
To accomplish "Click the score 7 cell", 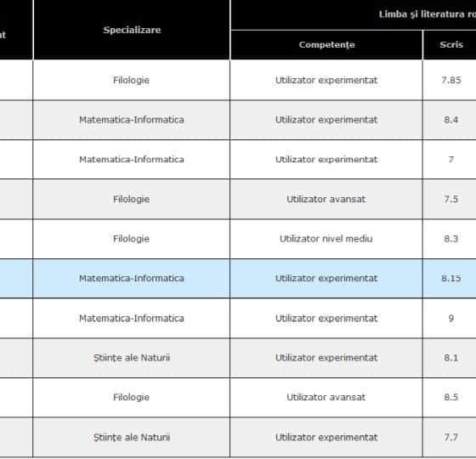I will [x=450, y=160].
